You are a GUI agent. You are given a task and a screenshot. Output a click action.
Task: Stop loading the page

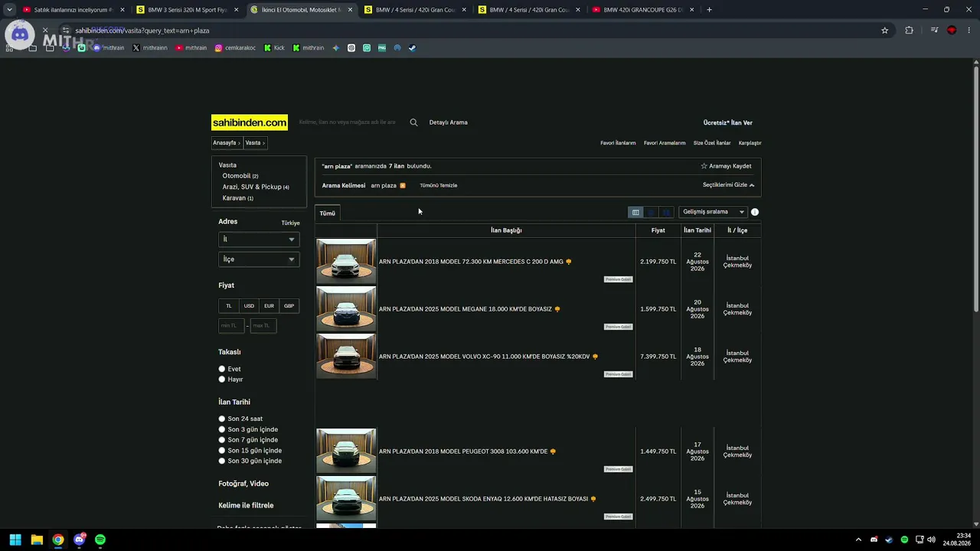[x=45, y=31]
